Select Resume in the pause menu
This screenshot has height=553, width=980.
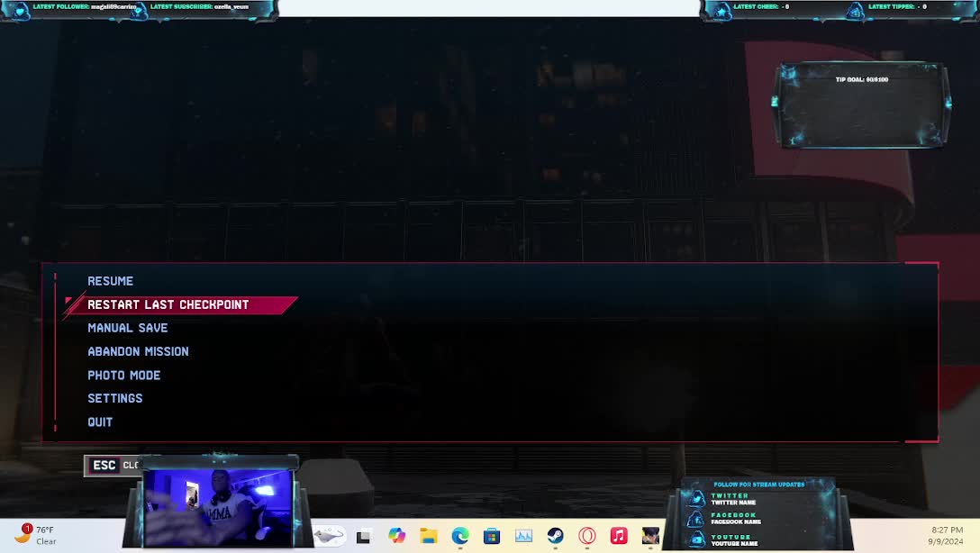pyautogui.click(x=110, y=281)
